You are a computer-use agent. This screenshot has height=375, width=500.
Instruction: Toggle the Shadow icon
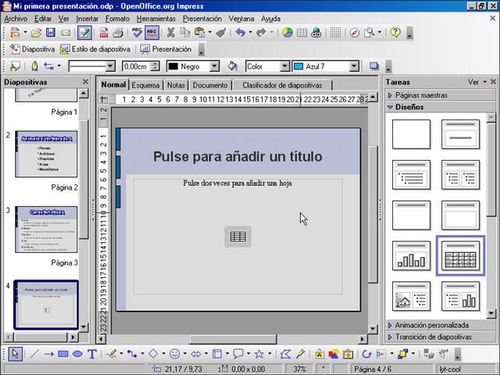click(x=374, y=66)
